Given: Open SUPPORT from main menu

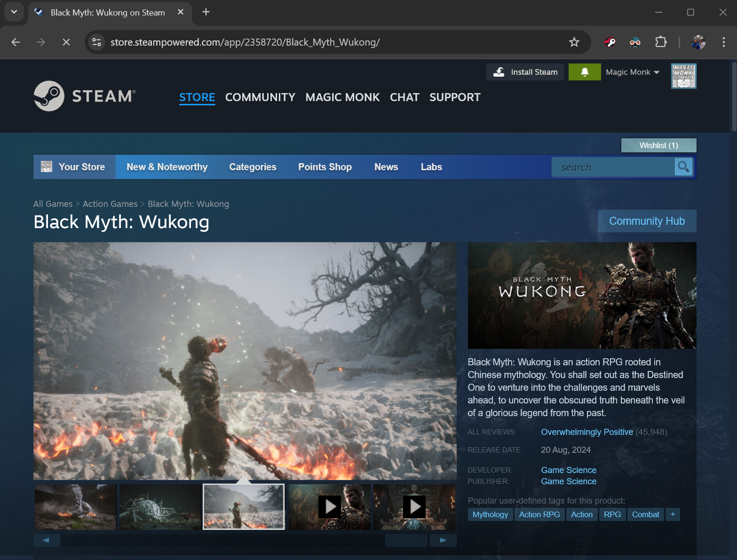Looking at the screenshot, I should 455,97.
